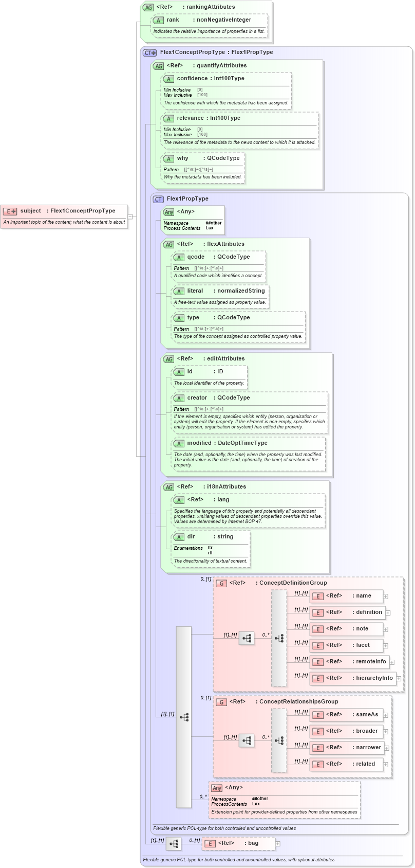
Task: Expand the bag element reference
Action: [278, 844]
